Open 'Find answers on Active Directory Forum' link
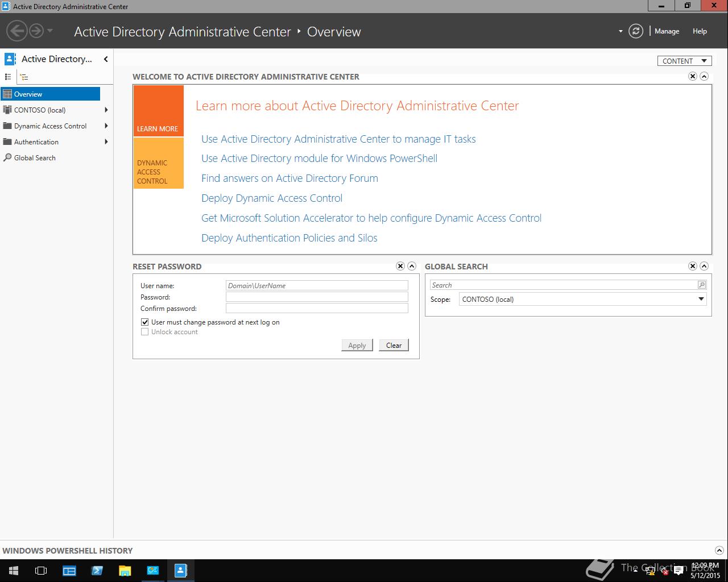Image resolution: width=728 pixels, height=582 pixels. (x=289, y=178)
